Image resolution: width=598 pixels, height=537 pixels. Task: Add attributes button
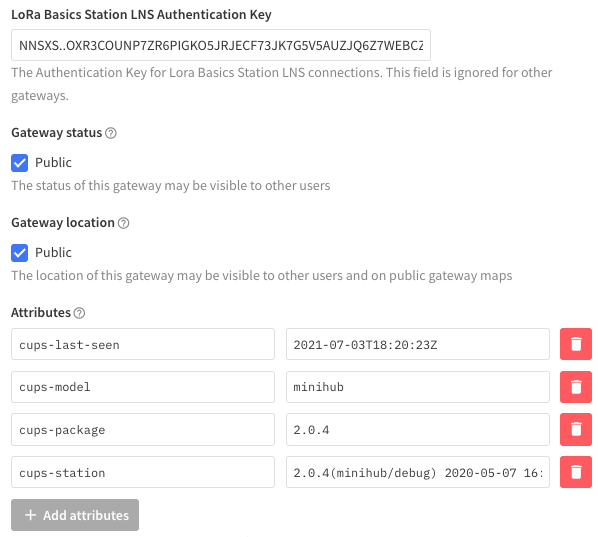tap(75, 515)
